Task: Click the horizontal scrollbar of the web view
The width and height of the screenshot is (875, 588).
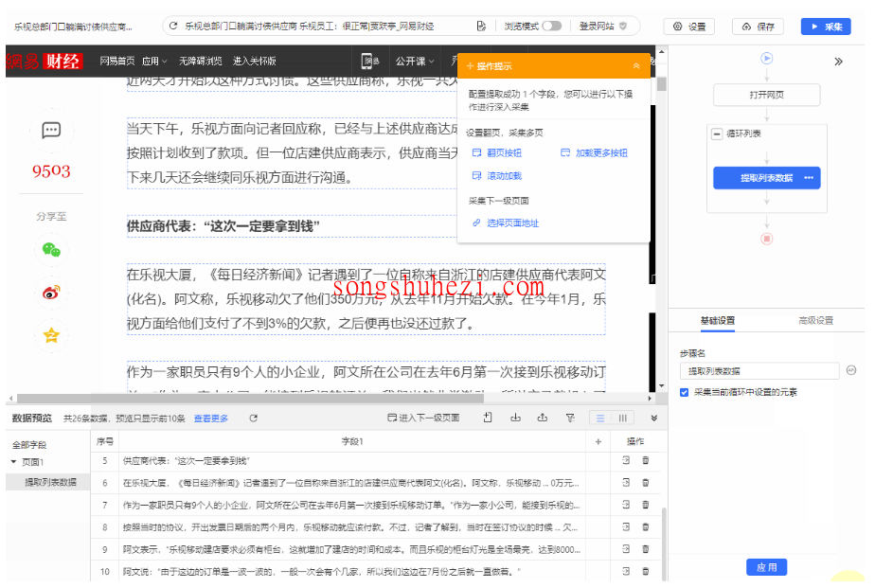Action: pos(250,399)
